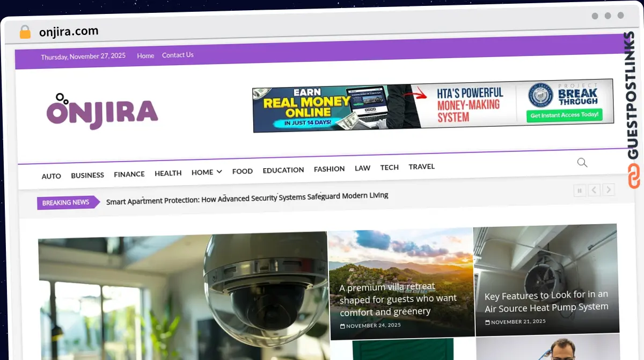Open the premium villa retreat article
This screenshot has width=644, height=360.
point(398,299)
